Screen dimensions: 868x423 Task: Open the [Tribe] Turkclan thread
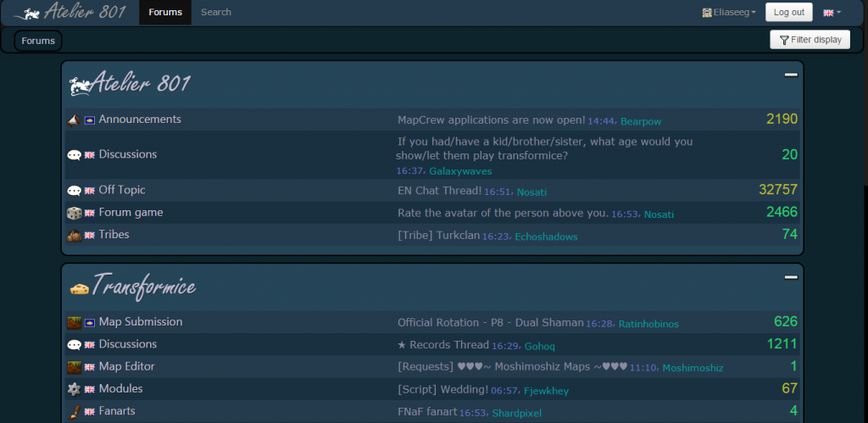pos(439,236)
